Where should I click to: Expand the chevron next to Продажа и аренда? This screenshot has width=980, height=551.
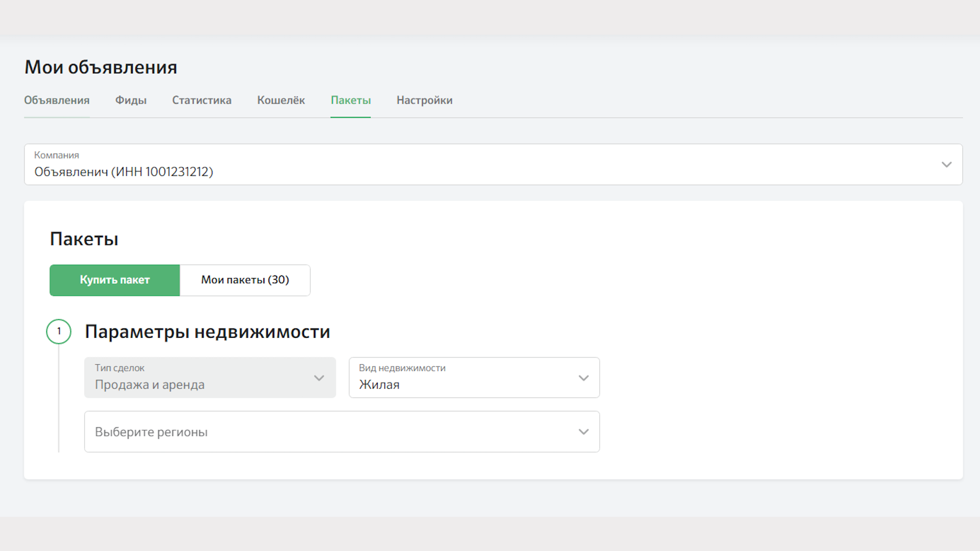(x=320, y=378)
